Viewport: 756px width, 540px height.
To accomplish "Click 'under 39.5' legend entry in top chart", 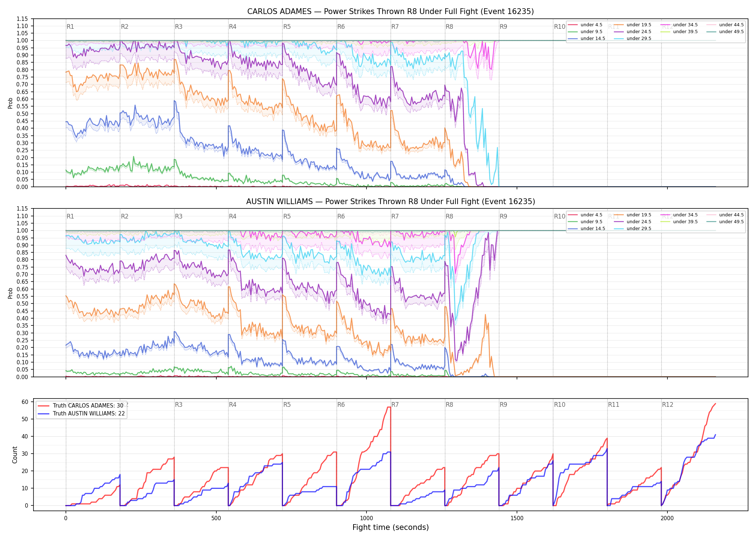I will [679, 32].
